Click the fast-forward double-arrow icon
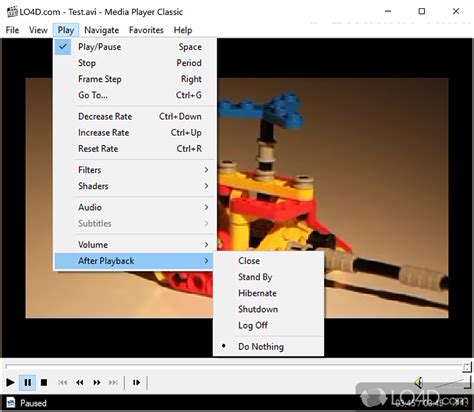Screen dimensions: 474x412 tap(97, 382)
